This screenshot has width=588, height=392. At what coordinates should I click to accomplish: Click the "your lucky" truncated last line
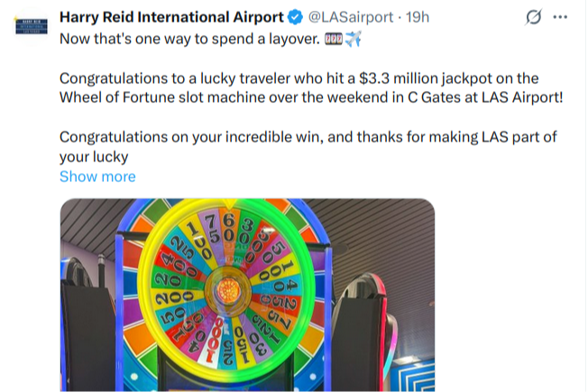(94, 157)
